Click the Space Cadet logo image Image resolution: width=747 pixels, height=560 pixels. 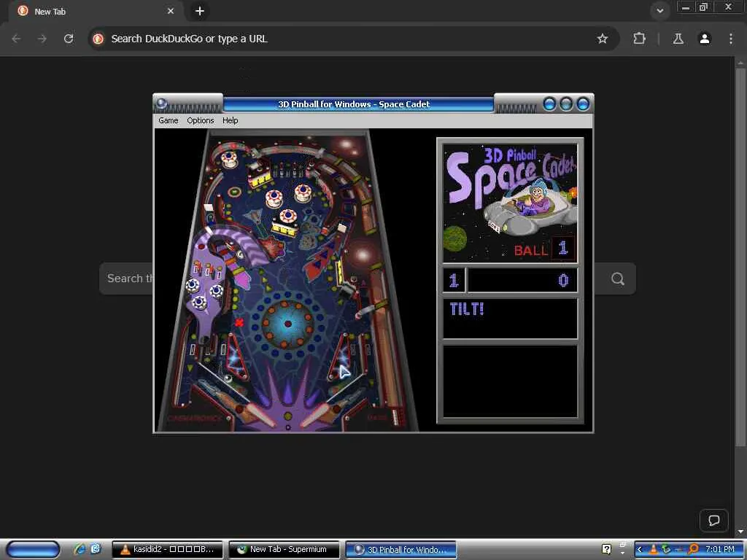coord(510,203)
